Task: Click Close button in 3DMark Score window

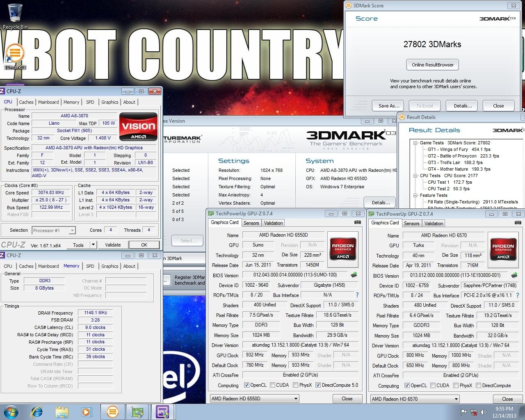Action: point(498,106)
